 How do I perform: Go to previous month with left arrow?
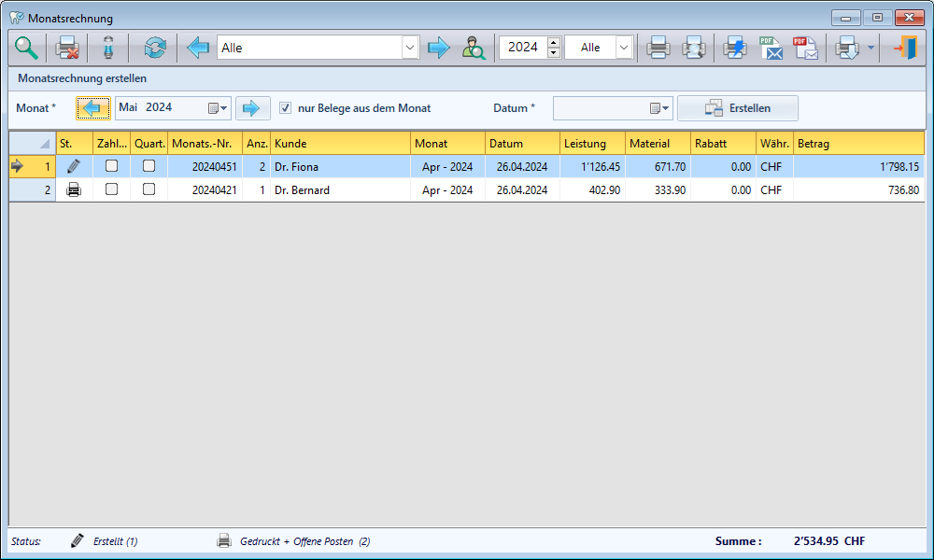click(92, 108)
